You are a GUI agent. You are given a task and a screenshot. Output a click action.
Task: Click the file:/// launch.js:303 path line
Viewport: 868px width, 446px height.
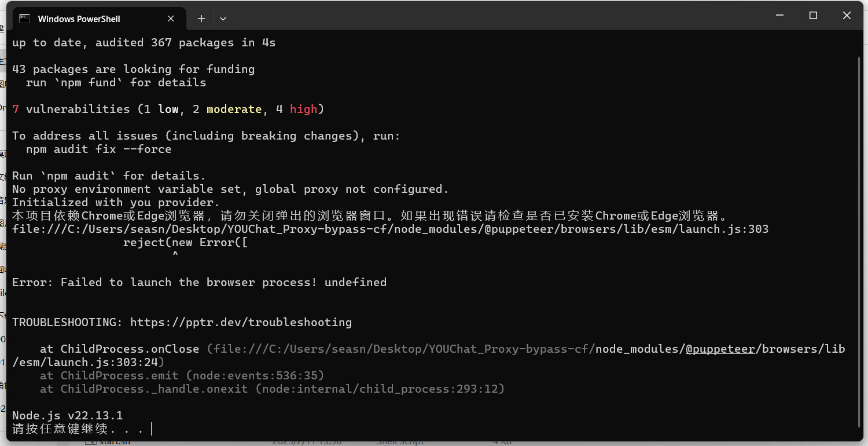tap(390, 229)
